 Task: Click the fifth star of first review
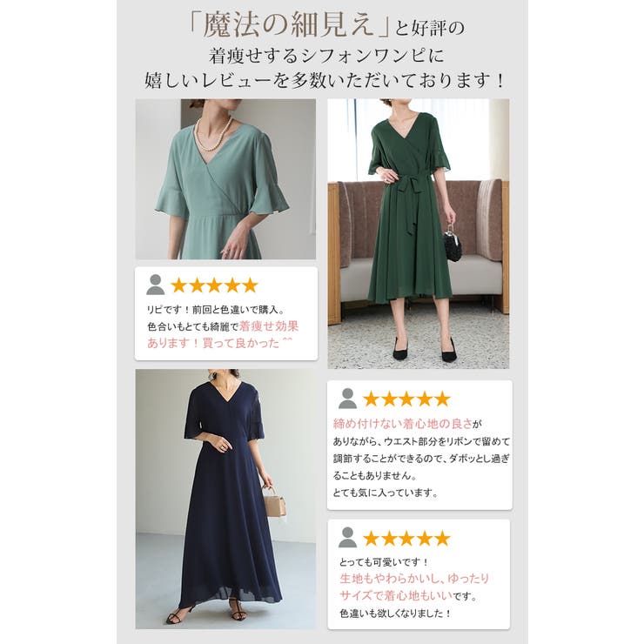coord(250,285)
